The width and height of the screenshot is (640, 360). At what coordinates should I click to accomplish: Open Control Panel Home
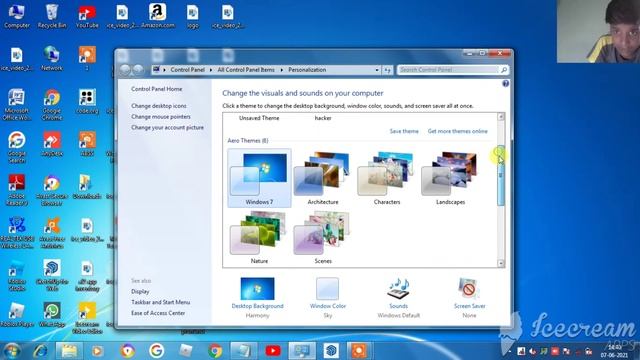(157, 89)
